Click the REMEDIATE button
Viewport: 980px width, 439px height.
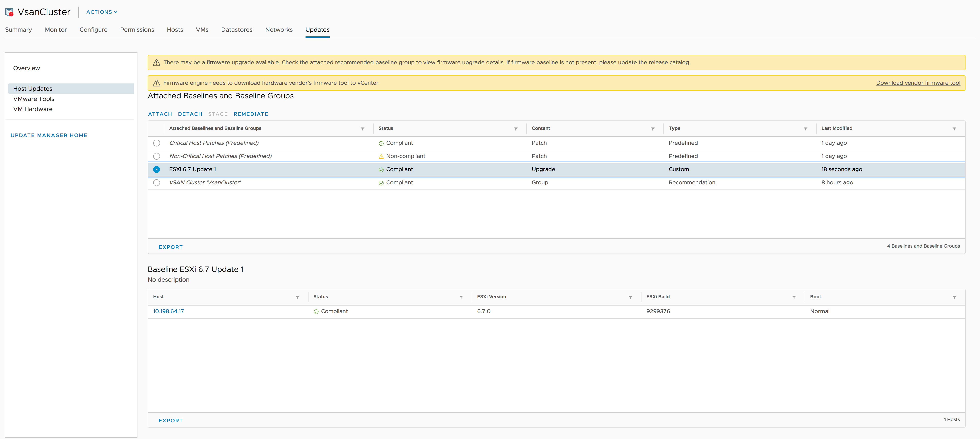click(251, 114)
